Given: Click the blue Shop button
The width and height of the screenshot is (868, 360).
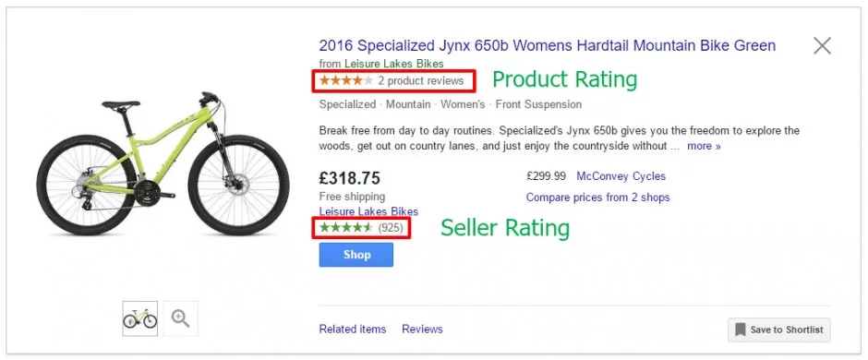Looking at the screenshot, I should point(356,255).
